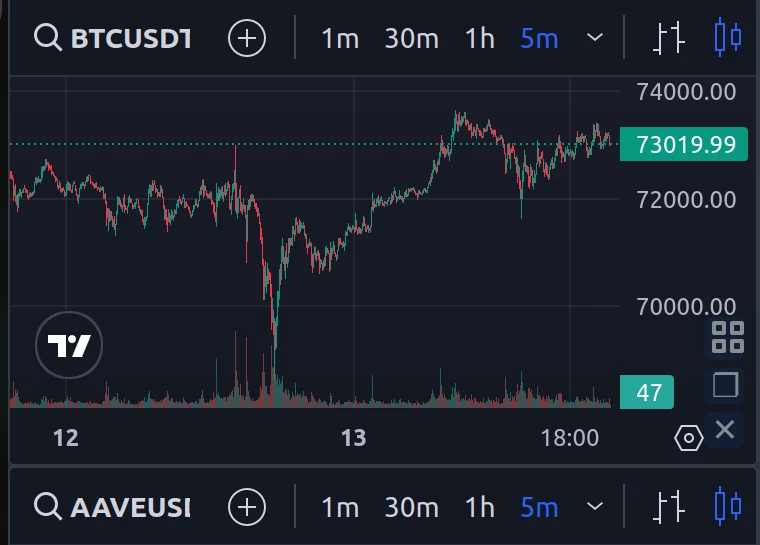The image size is (760, 545).
Task: Select 1h interval on AAVE chart
Action: [x=479, y=507]
